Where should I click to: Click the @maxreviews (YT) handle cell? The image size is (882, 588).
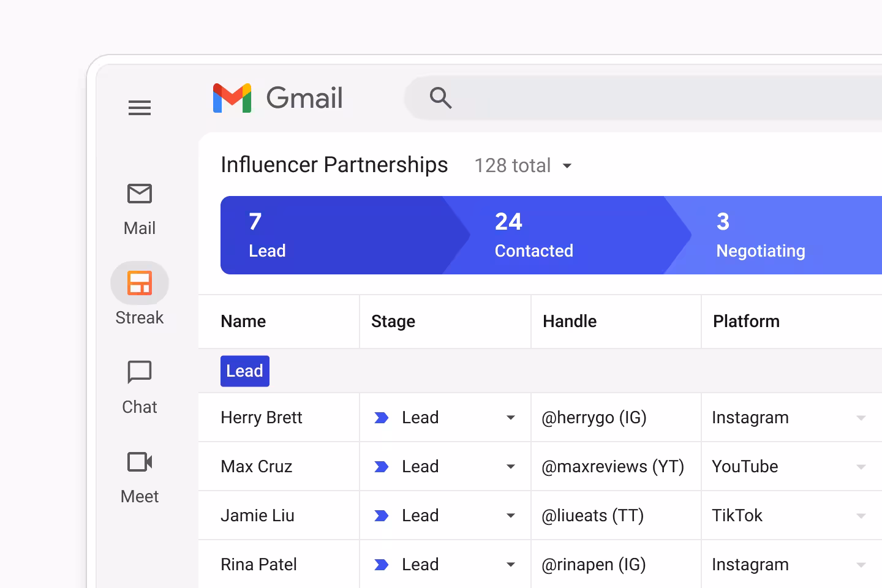click(616, 467)
